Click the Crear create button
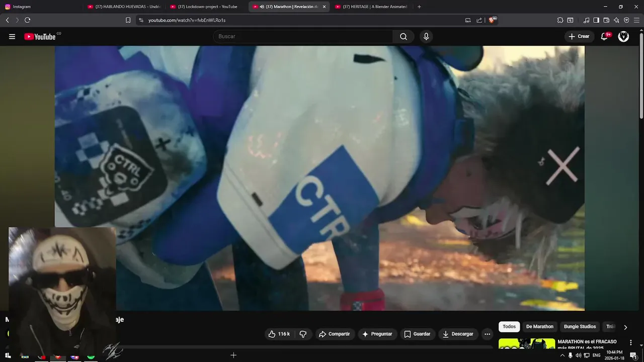This screenshot has width=644, height=362. click(x=579, y=36)
